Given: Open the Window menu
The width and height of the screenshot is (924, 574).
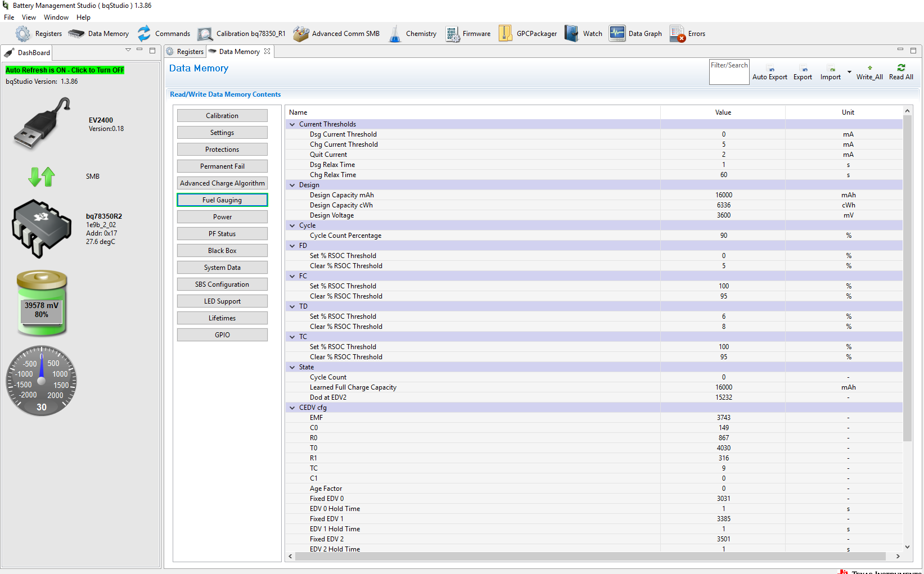Looking at the screenshot, I should (56, 17).
